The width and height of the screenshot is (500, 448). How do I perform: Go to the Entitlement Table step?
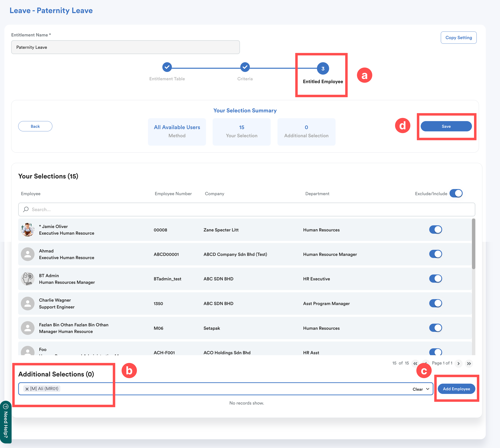[167, 67]
